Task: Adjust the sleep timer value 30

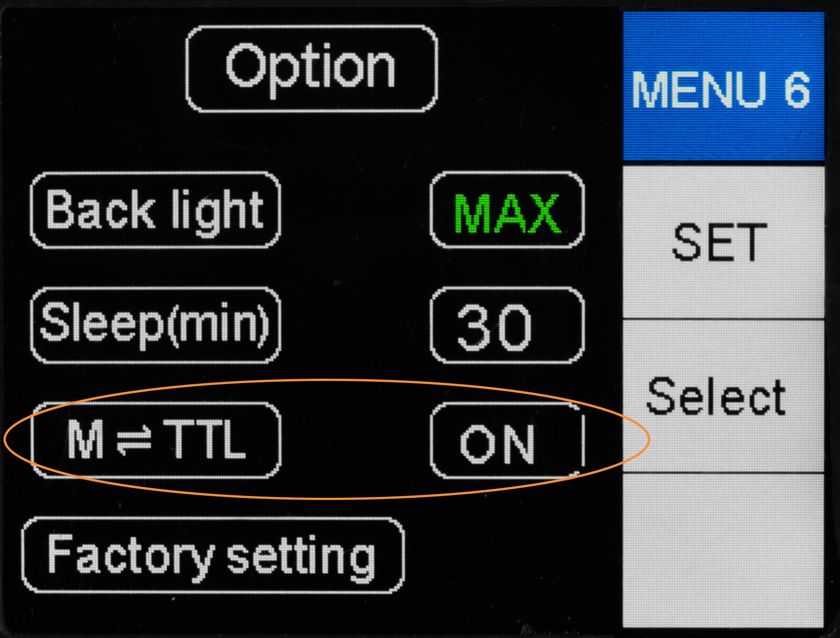Action: point(507,326)
